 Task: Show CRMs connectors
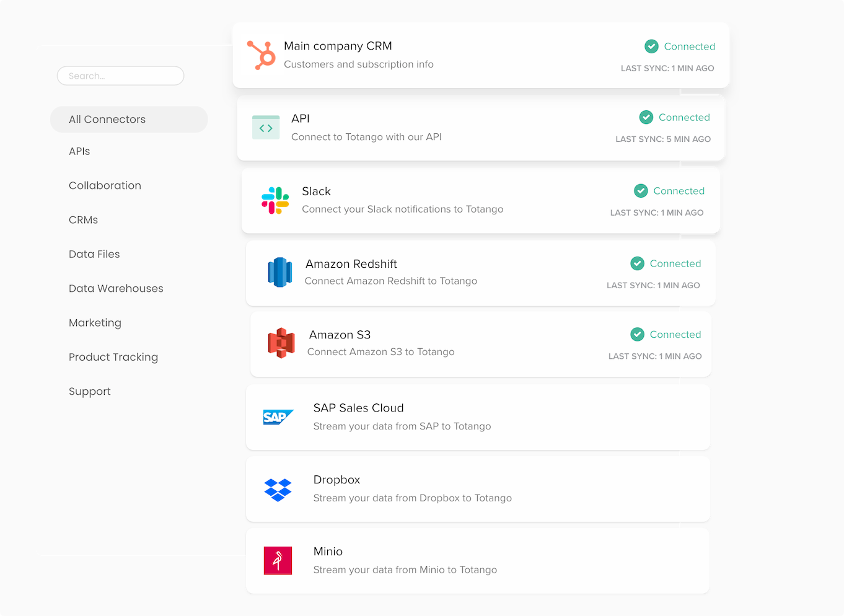coord(83,220)
